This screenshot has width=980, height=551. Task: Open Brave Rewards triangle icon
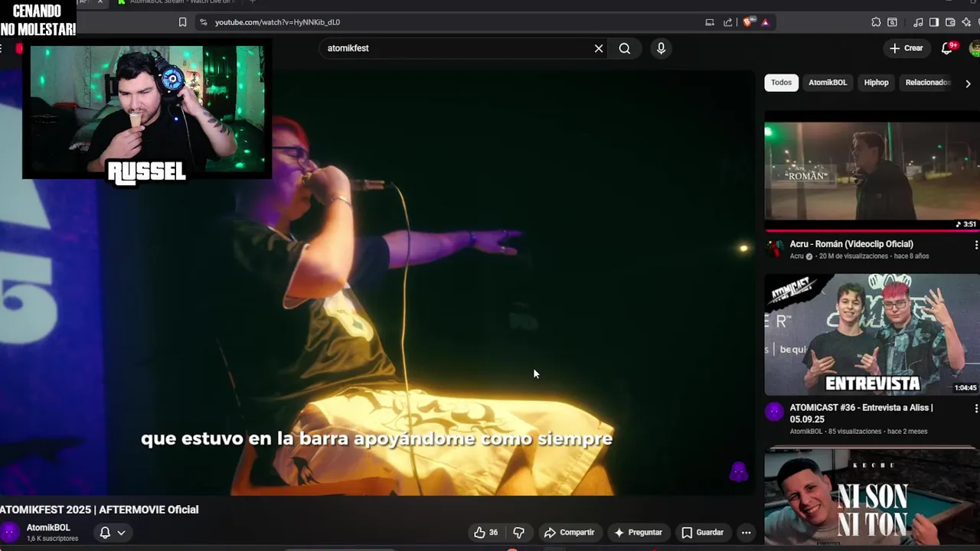[765, 22]
